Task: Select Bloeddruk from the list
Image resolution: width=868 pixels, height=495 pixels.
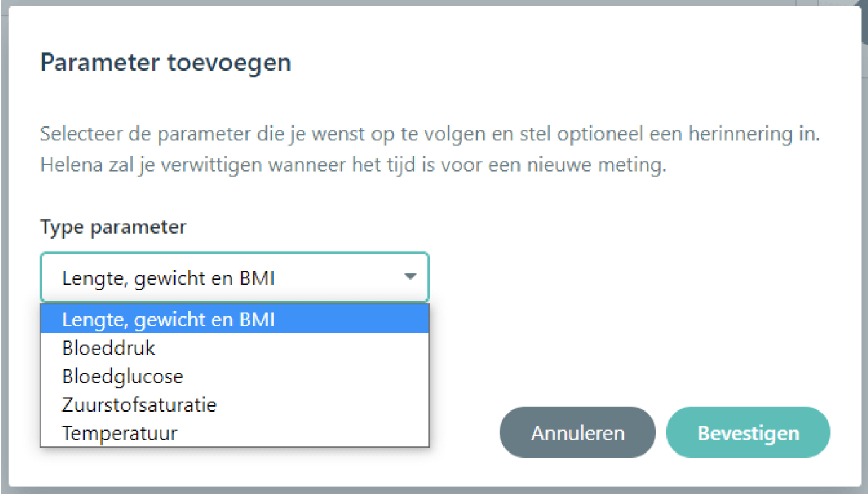Action: (234, 348)
